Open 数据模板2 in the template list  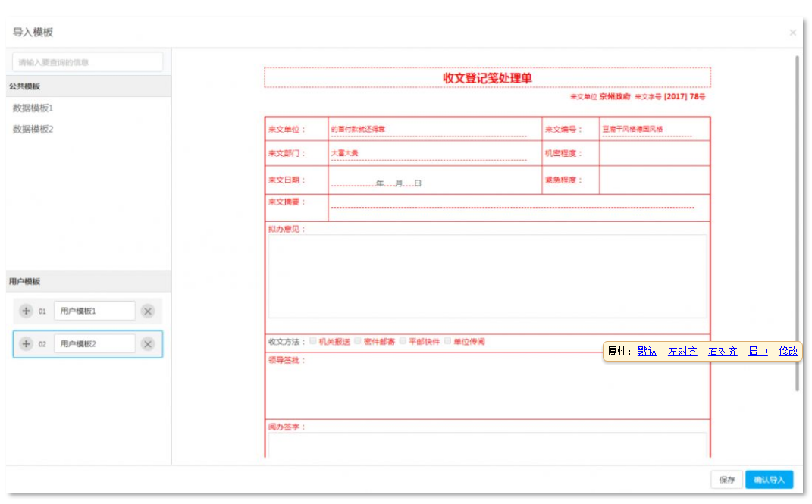click(33, 130)
